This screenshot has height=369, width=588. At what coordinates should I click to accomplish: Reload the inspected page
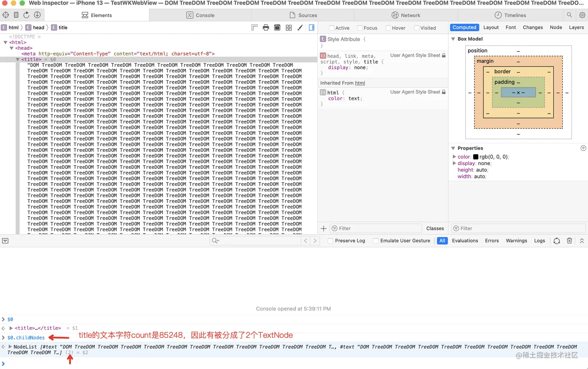[26, 15]
